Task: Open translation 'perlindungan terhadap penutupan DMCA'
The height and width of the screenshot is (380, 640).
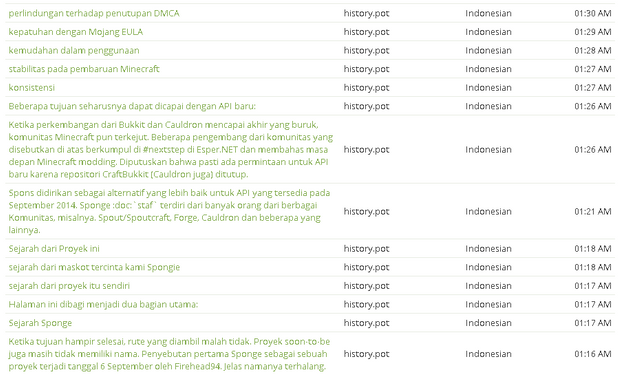Action: click(x=94, y=13)
